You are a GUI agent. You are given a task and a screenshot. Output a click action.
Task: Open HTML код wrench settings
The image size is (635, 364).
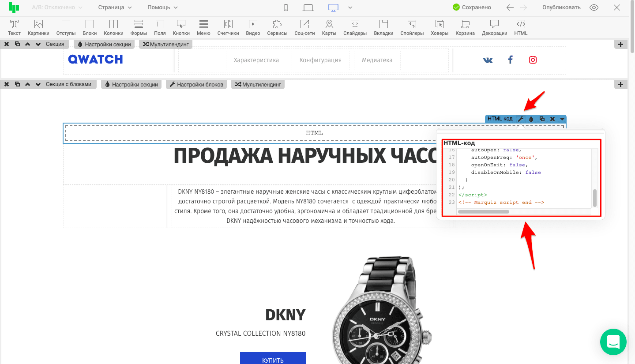coord(521,119)
